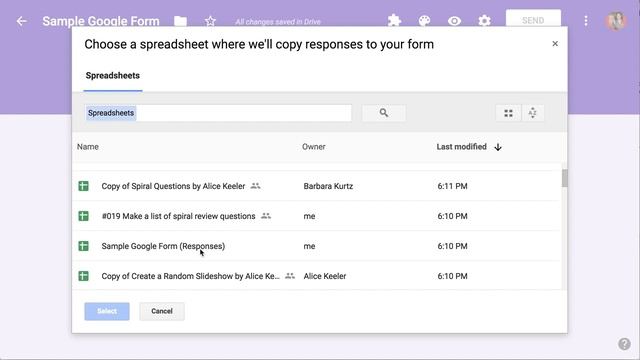The height and width of the screenshot is (360, 640).
Task: Open the color palette theme icon
Action: (x=424, y=20)
